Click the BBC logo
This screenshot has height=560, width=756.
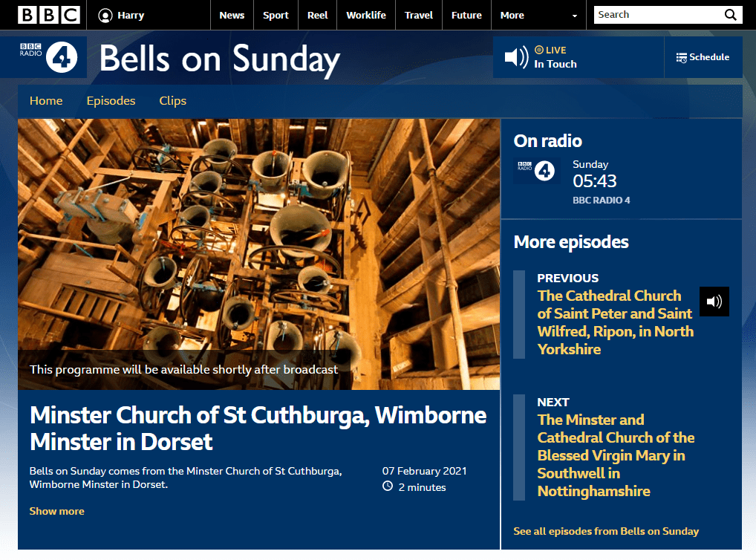pos(49,15)
